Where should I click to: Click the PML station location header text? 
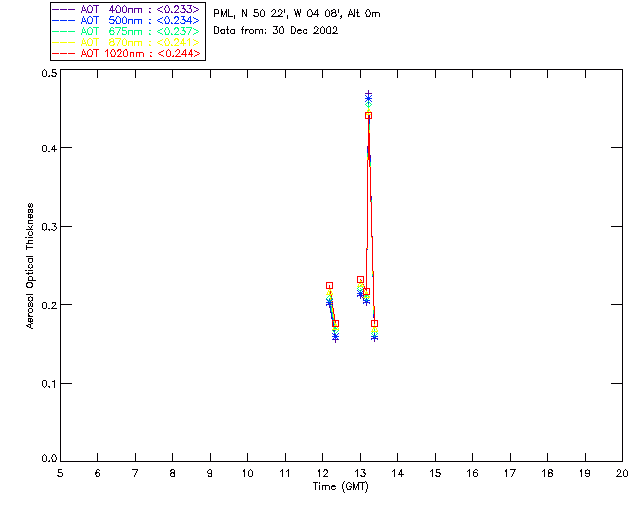pyautogui.click(x=297, y=13)
